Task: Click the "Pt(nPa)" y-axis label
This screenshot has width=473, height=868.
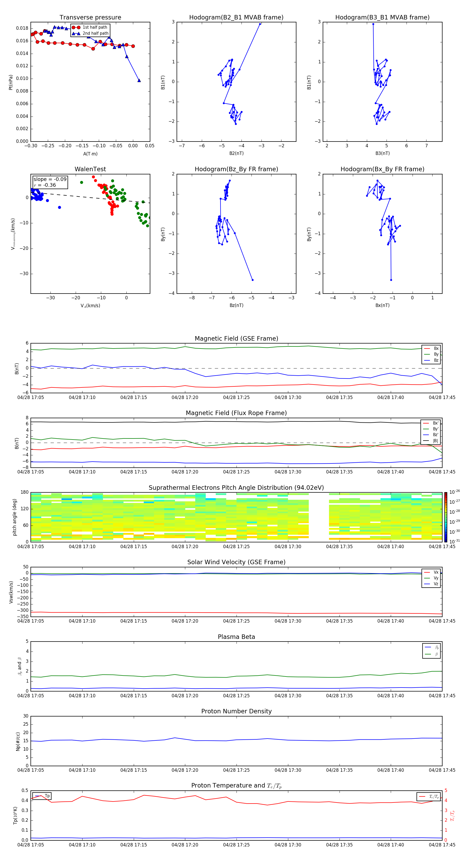Action: click(11, 82)
